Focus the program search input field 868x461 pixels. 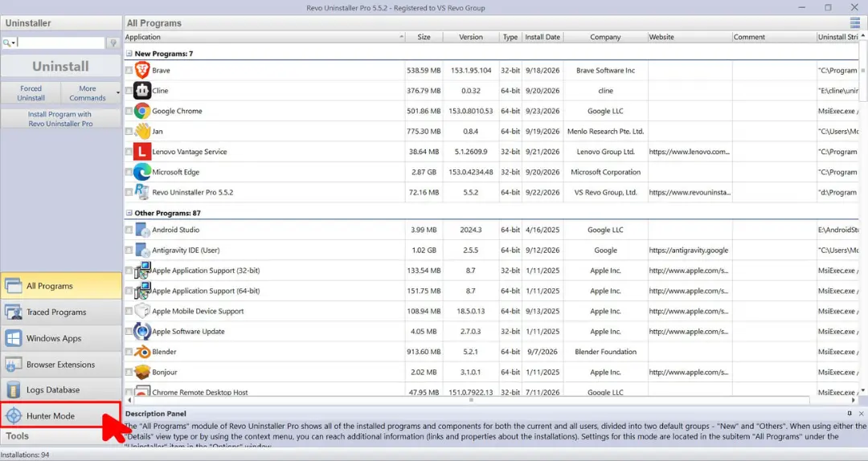point(61,43)
